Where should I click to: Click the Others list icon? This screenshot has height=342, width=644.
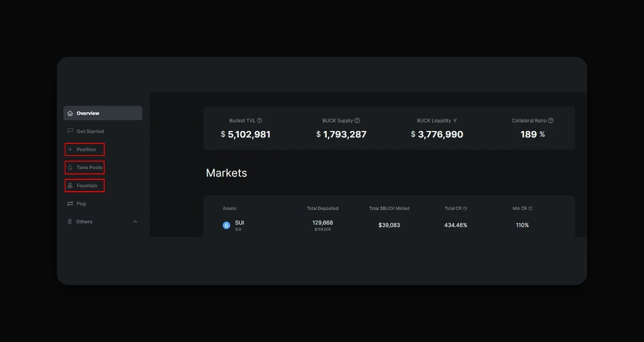tap(70, 222)
